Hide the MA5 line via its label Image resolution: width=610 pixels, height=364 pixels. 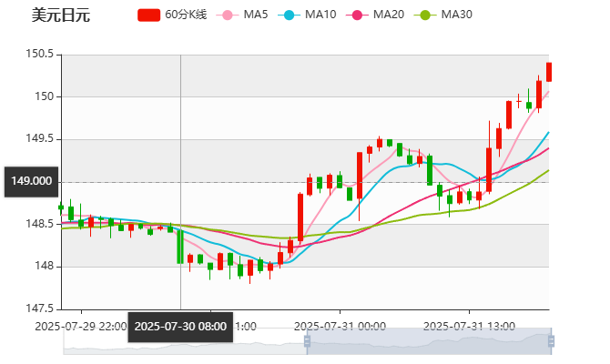[256, 15]
